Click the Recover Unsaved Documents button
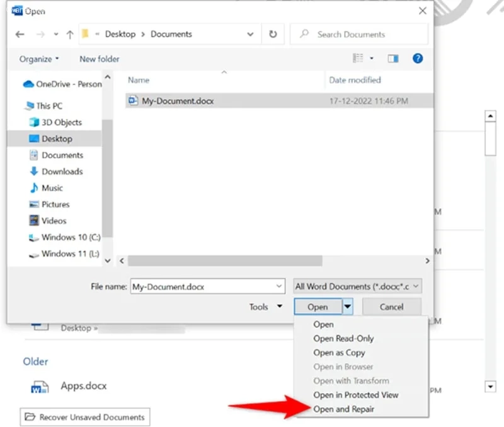The image size is (504, 427). pyautogui.click(x=84, y=417)
